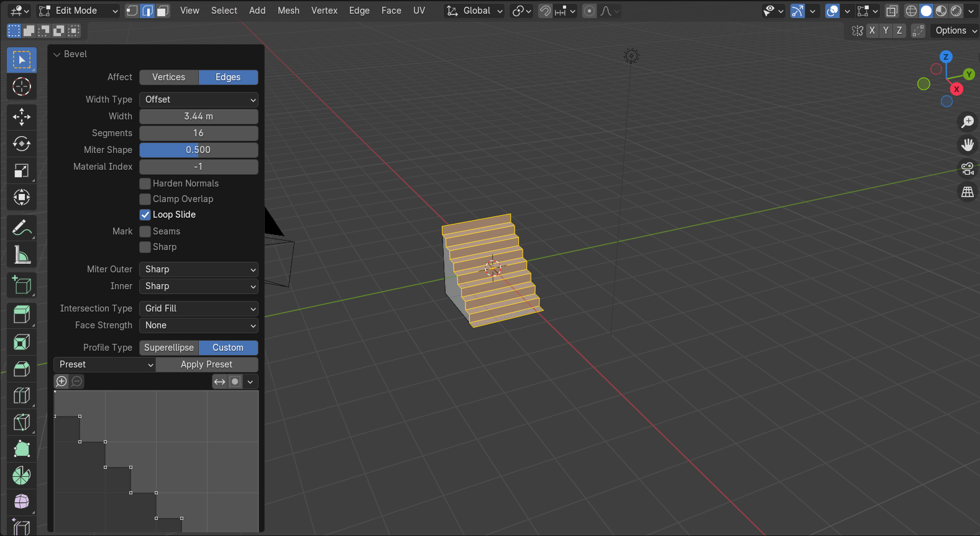The height and width of the screenshot is (536, 980).
Task: Zoom in the profile curve widget
Action: (x=62, y=382)
